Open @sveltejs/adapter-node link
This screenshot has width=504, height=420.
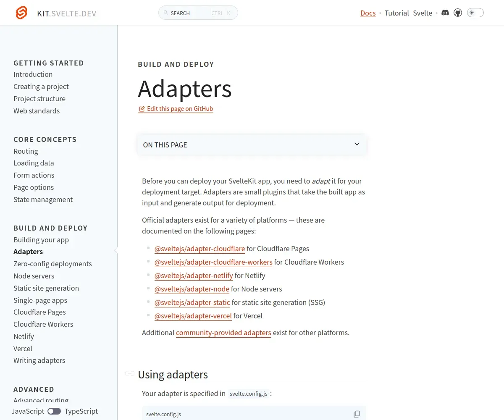[x=192, y=289]
